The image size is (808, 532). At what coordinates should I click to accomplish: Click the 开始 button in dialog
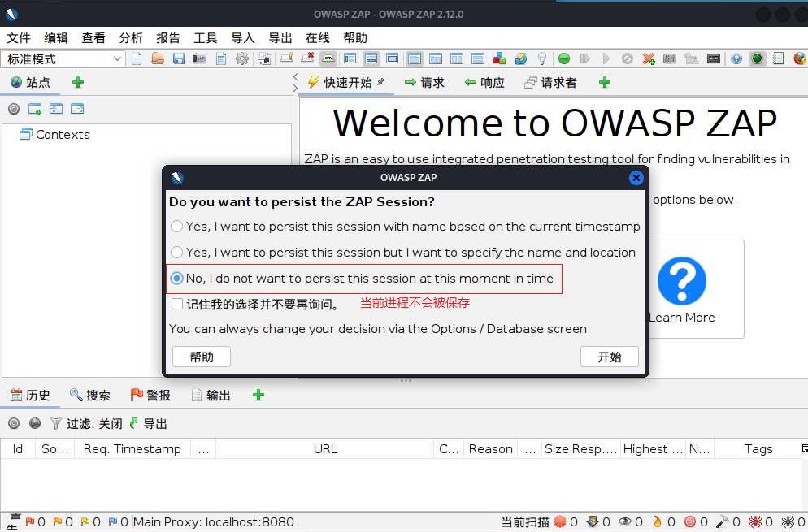(609, 357)
